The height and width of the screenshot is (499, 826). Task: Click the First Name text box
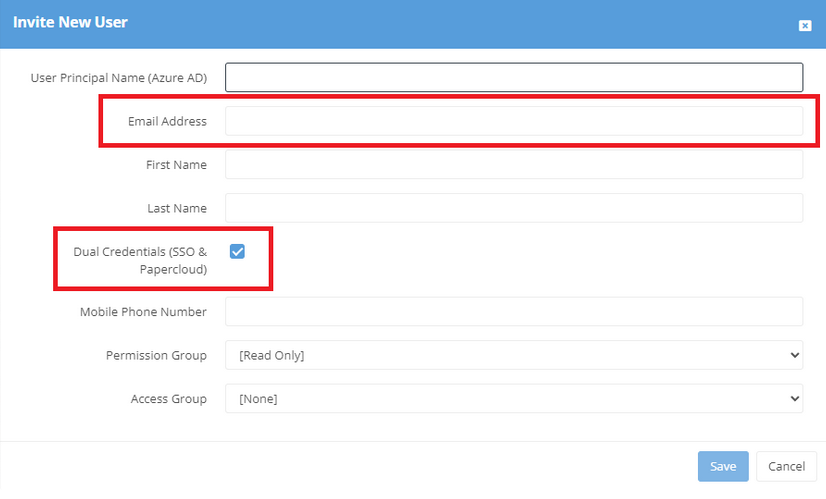click(x=514, y=164)
